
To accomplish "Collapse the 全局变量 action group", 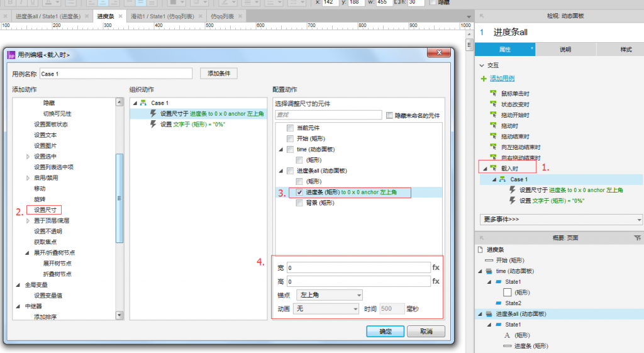I will tap(18, 285).
